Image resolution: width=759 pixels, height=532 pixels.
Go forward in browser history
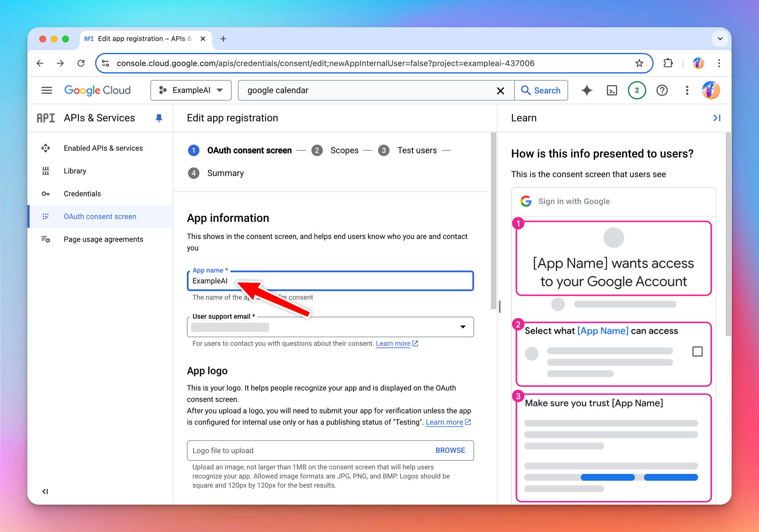pos(60,63)
